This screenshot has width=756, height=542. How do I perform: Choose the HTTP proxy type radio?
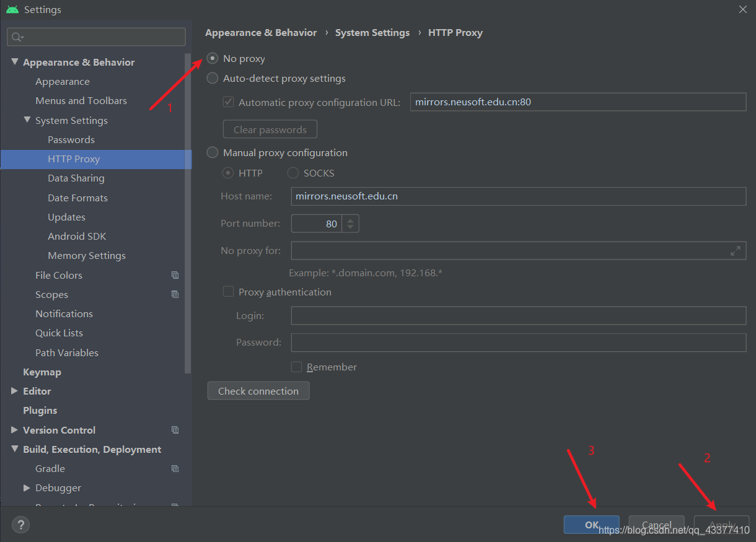[x=228, y=173]
